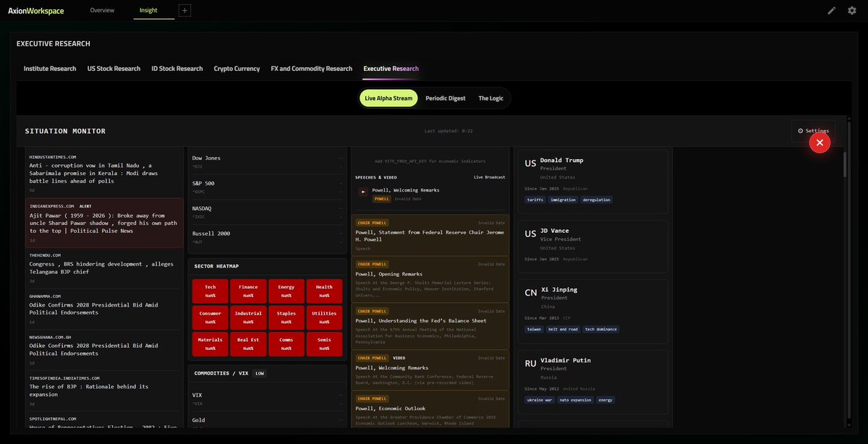Select the Russell 2000 index row
Screen dimensions: 868x444
(267, 237)
